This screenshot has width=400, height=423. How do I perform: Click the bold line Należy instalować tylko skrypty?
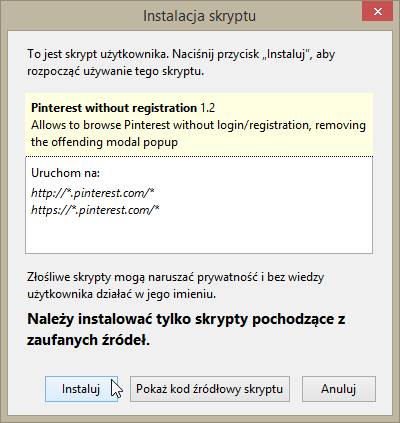point(186,319)
